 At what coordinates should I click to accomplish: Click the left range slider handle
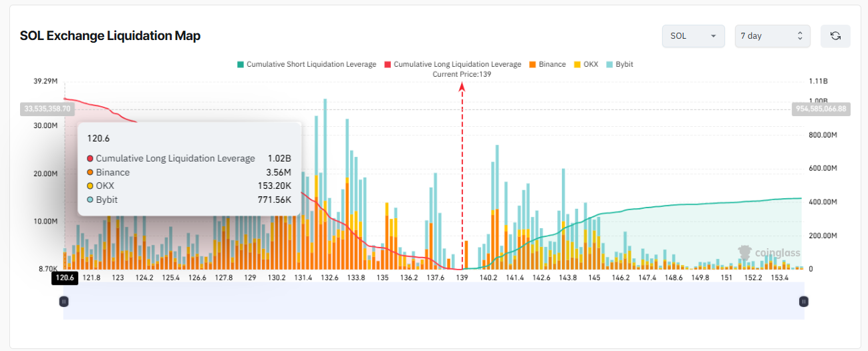64,302
